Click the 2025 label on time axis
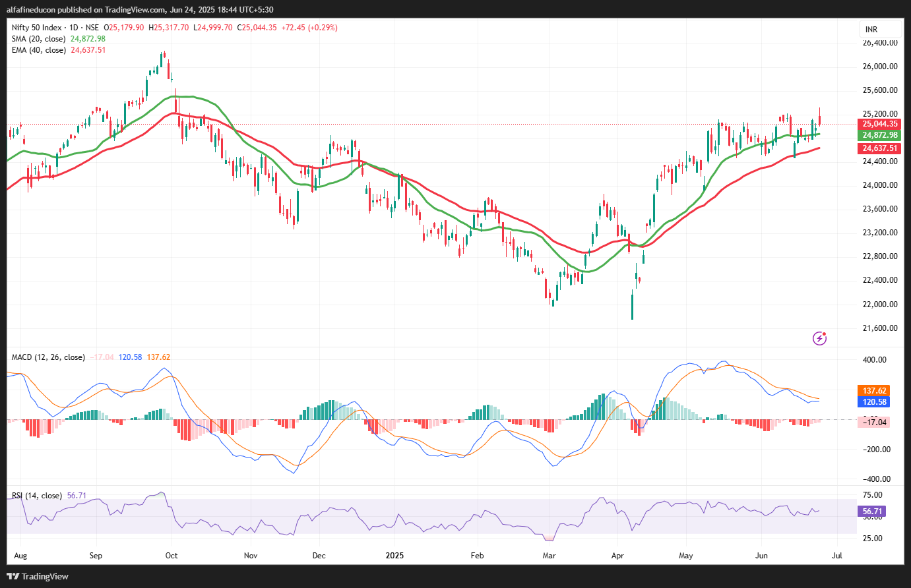The height and width of the screenshot is (588, 911). pos(394,556)
